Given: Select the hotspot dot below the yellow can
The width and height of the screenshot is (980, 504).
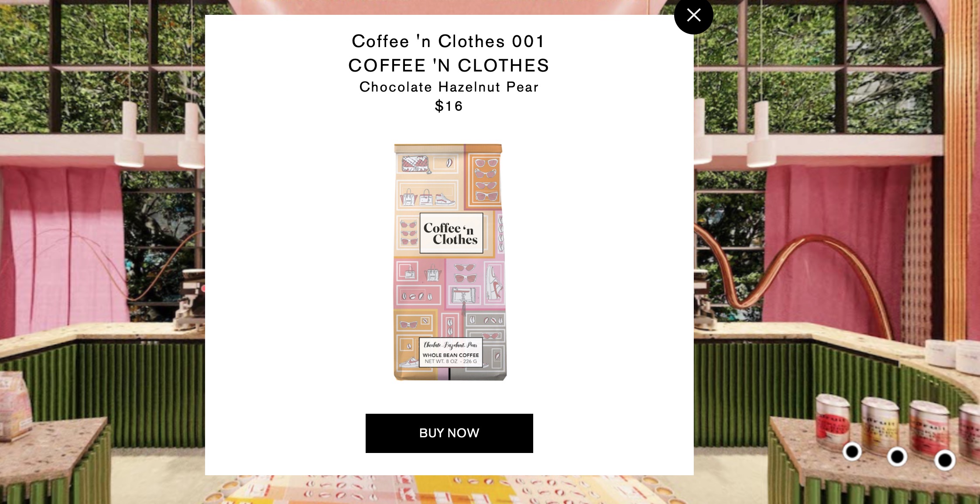Looking at the screenshot, I should [897, 456].
